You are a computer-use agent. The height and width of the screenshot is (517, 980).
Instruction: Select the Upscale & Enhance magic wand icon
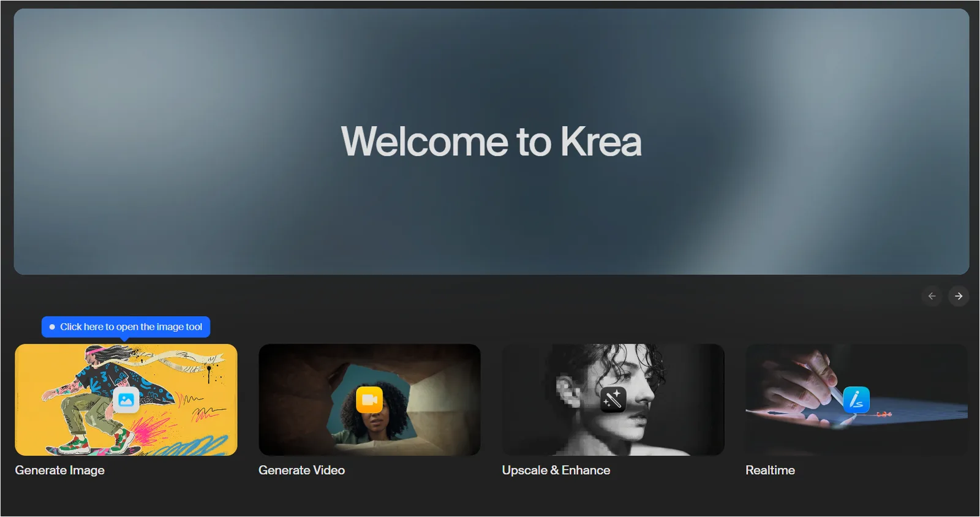pyautogui.click(x=613, y=400)
